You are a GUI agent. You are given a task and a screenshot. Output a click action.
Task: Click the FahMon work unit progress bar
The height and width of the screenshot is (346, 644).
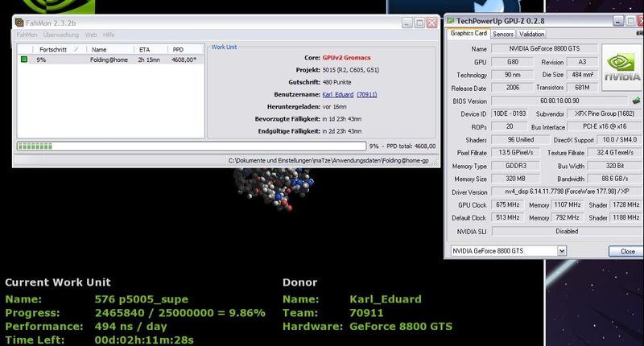pos(192,146)
